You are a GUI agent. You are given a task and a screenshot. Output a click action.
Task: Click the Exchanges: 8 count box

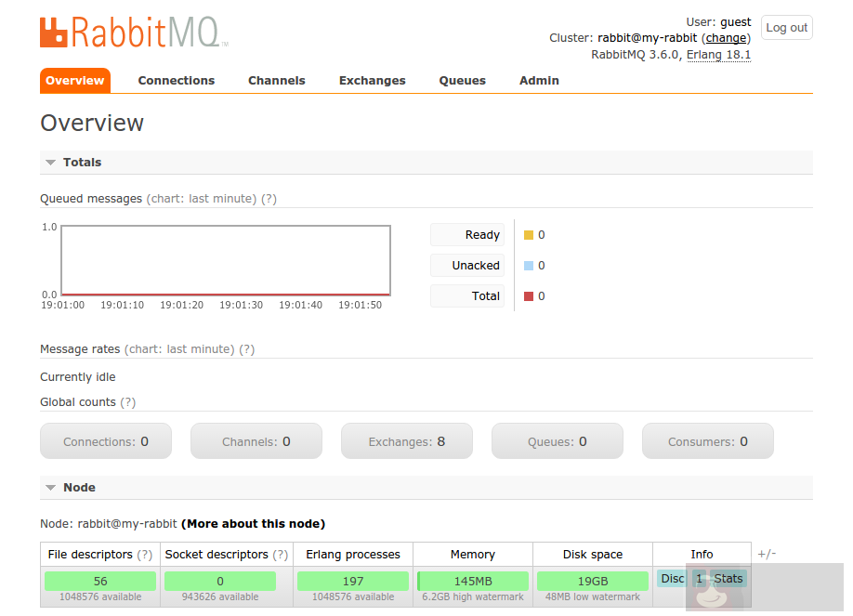coord(406,440)
